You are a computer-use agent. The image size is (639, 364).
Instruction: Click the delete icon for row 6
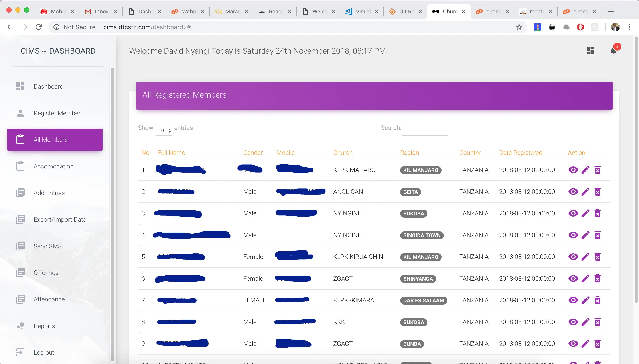tap(597, 278)
